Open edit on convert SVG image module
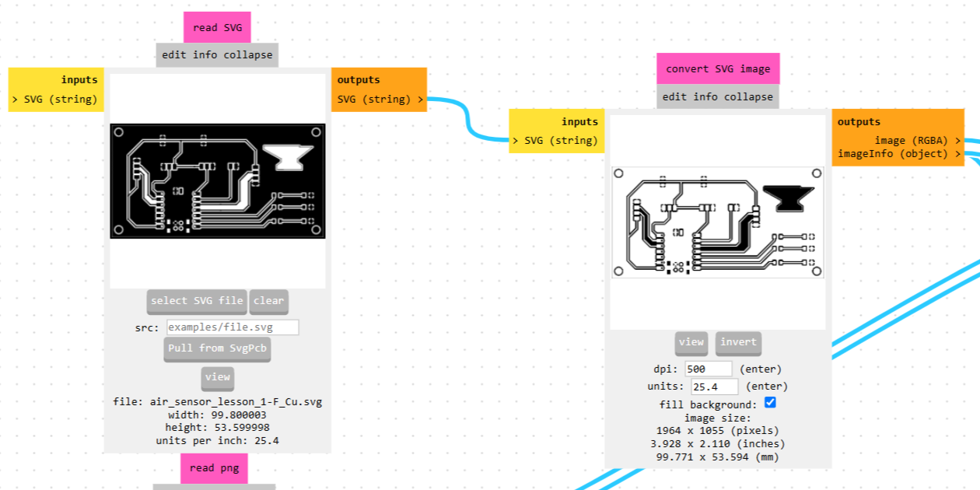The width and height of the screenshot is (980, 490). tap(674, 97)
